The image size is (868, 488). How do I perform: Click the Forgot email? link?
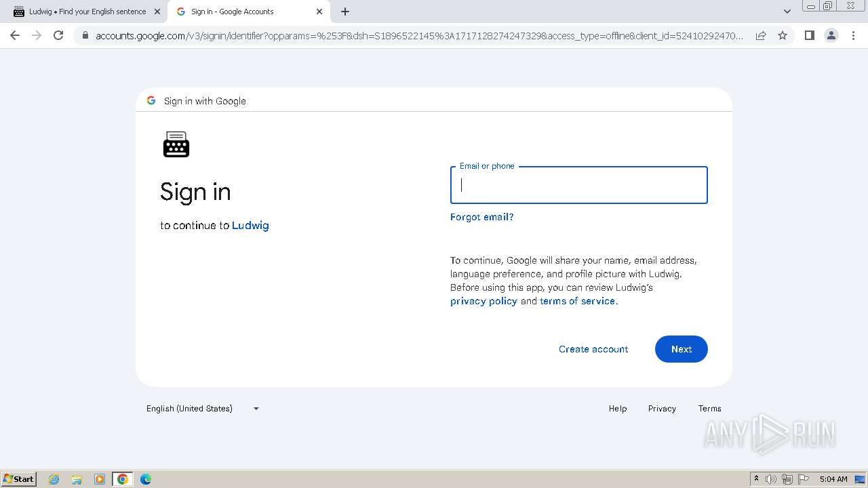coord(481,217)
